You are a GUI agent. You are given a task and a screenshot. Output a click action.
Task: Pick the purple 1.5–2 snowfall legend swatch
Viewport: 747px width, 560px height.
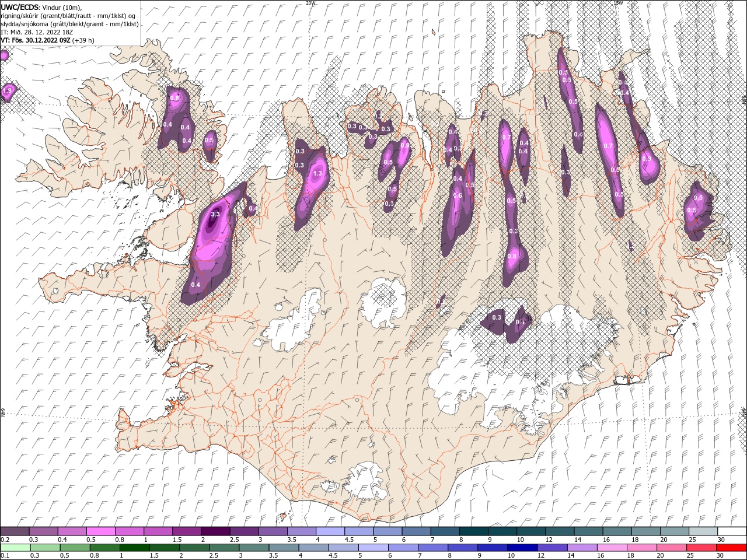click(187, 531)
